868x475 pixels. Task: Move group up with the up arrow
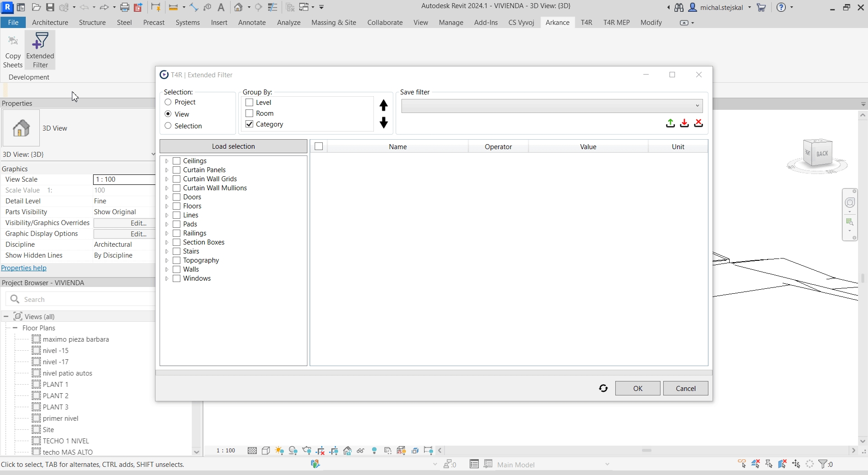tap(383, 105)
